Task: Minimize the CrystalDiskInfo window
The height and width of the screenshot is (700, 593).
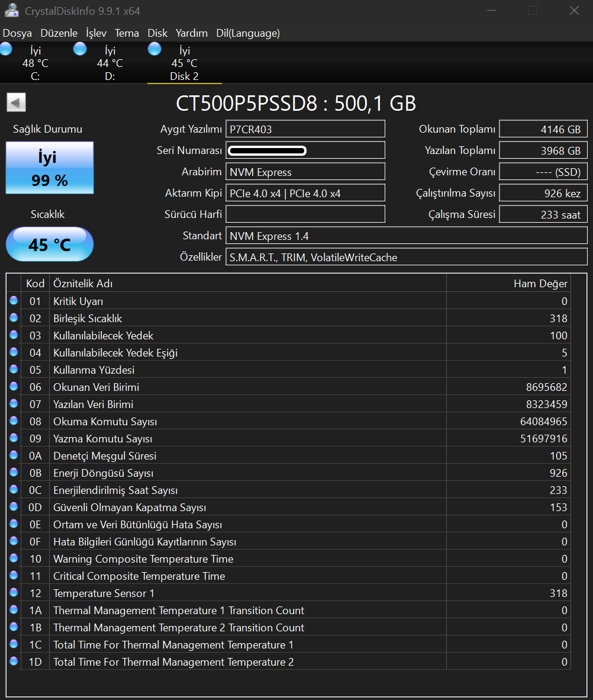Action: (492, 11)
